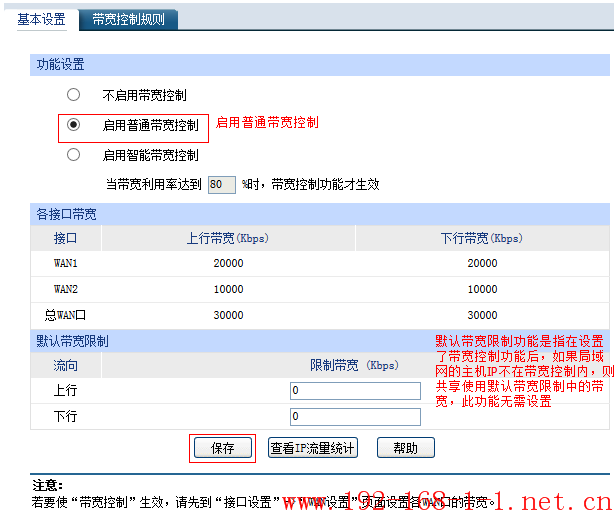Click the 限制带宽 (Kbps) column header
This screenshot has width=615, height=517.
(x=355, y=366)
